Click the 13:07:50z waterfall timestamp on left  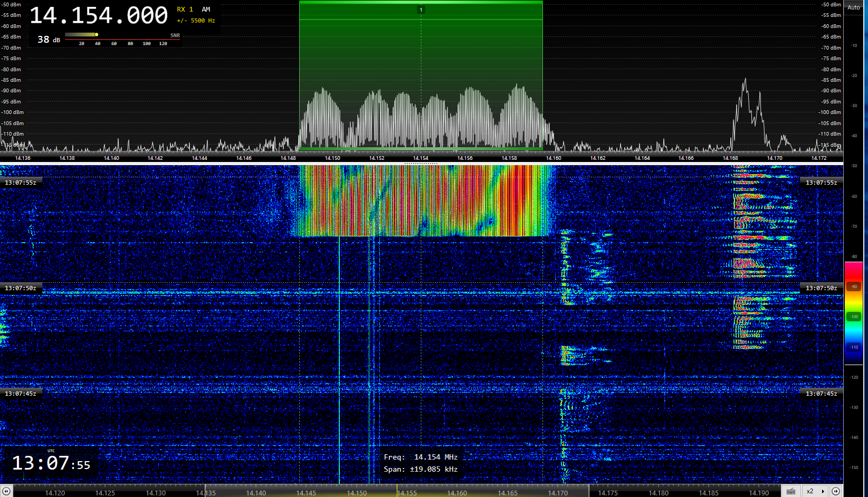pyautogui.click(x=21, y=288)
